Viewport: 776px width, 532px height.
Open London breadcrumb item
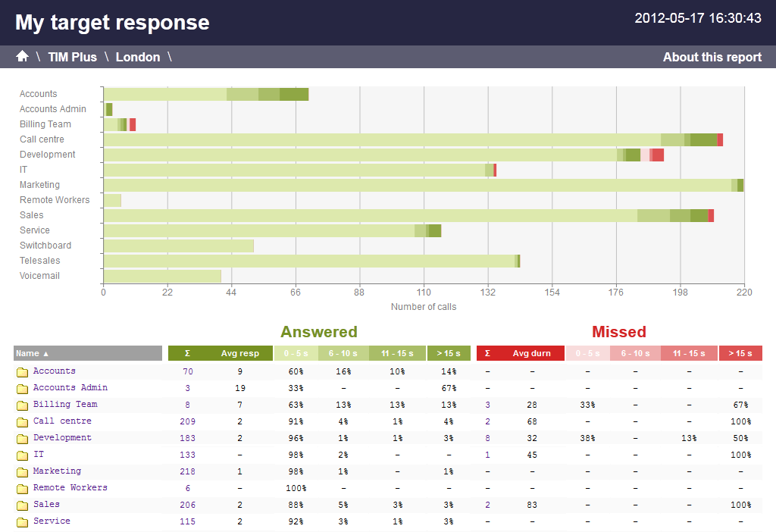pyautogui.click(x=137, y=57)
